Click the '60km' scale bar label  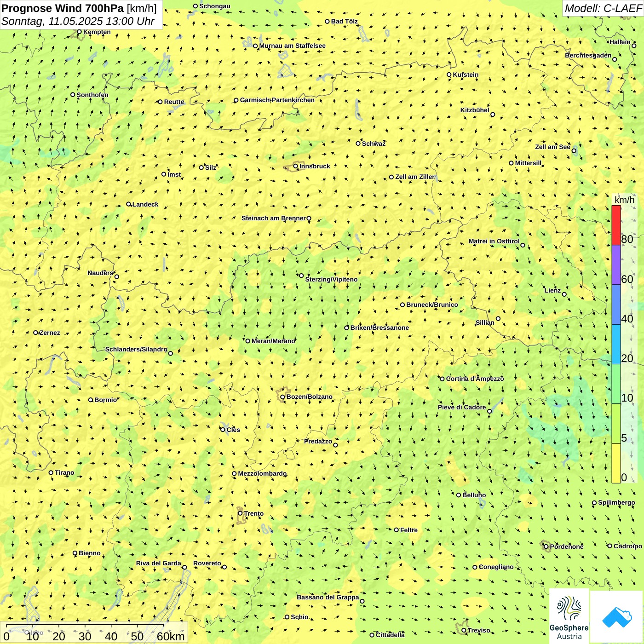(x=171, y=636)
